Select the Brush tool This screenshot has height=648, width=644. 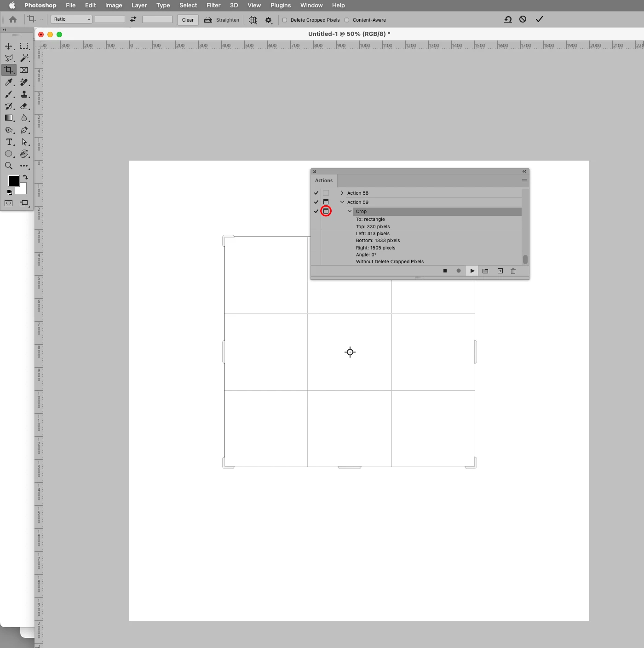coord(9,94)
